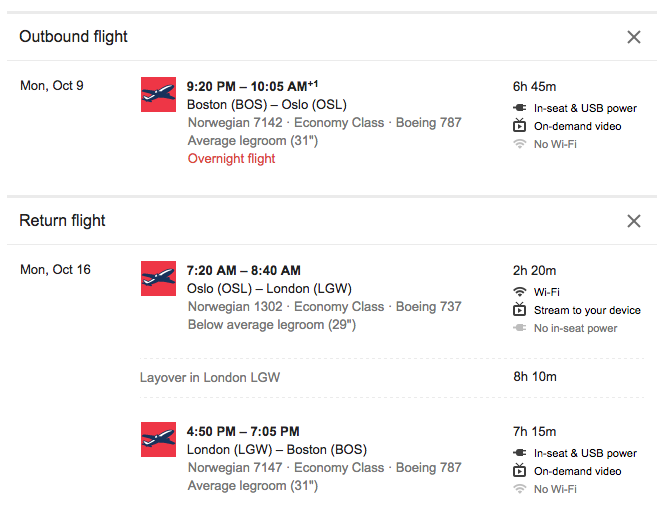Click Norwegian airline logo for Boston–Oslo flight
The image size is (665, 518).
point(158,94)
